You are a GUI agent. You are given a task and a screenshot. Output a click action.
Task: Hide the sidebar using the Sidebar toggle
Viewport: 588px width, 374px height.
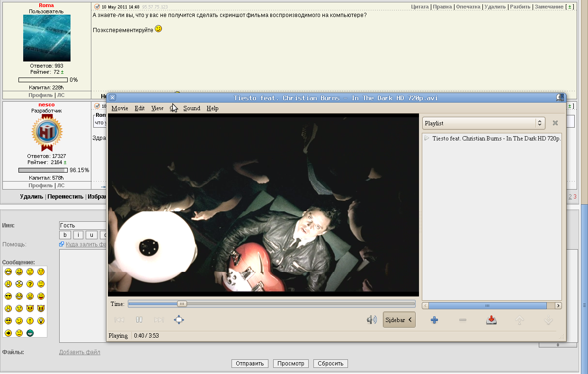(399, 320)
